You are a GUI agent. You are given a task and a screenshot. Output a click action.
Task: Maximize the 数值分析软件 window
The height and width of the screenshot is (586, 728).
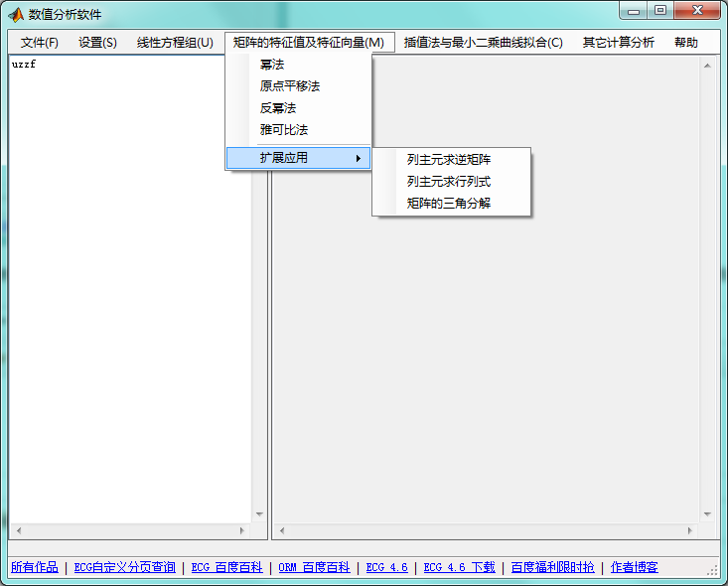point(660,10)
